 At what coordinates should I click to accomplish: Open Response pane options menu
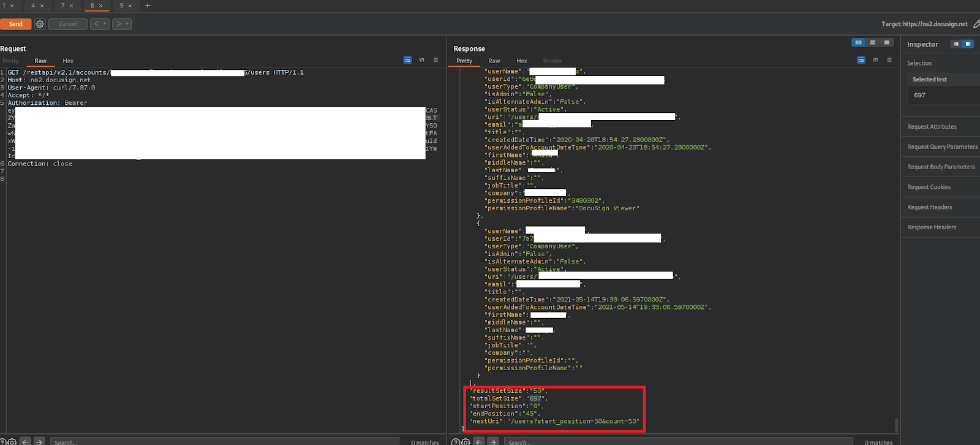click(x=889, y=60)
